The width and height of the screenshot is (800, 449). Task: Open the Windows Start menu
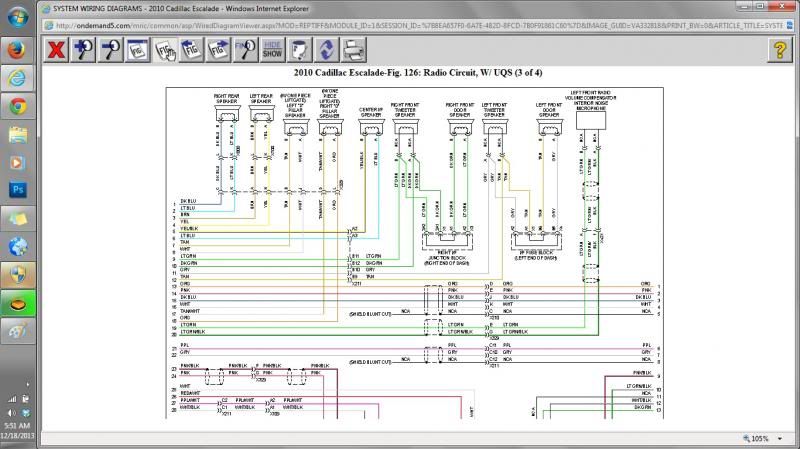pos(18,17)
